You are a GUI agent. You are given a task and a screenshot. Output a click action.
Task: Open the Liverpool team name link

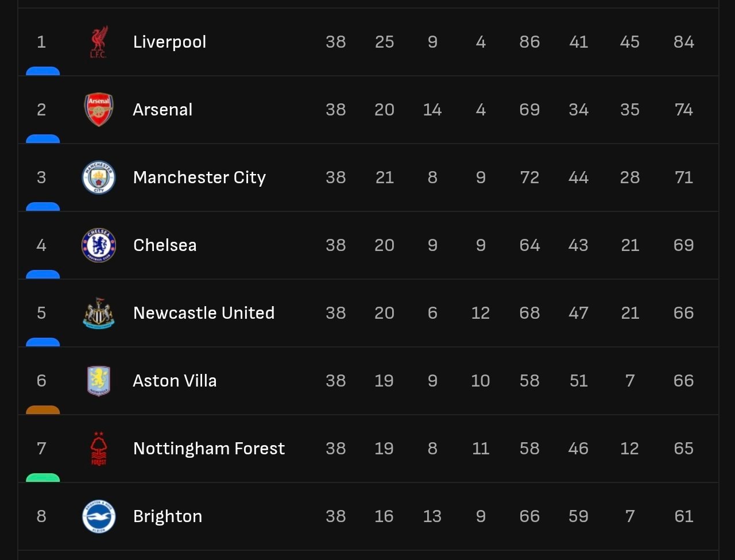[x=169, y=42]
